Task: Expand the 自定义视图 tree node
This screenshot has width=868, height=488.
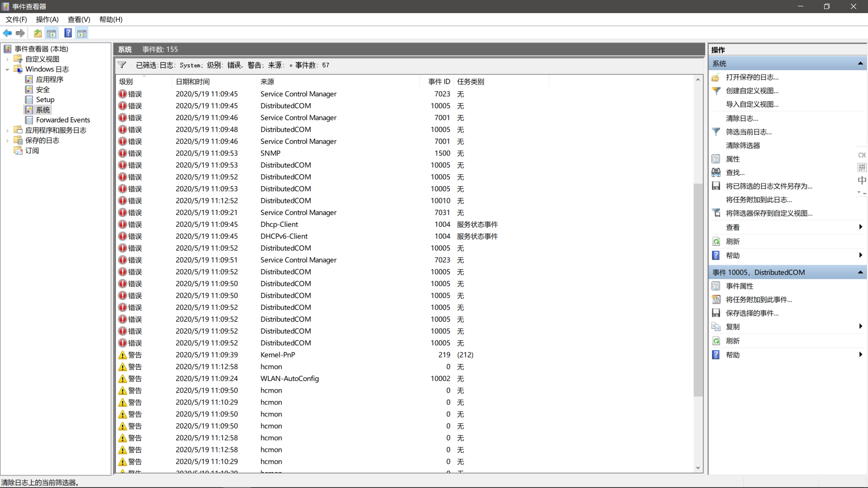Action: coord(7,59)
